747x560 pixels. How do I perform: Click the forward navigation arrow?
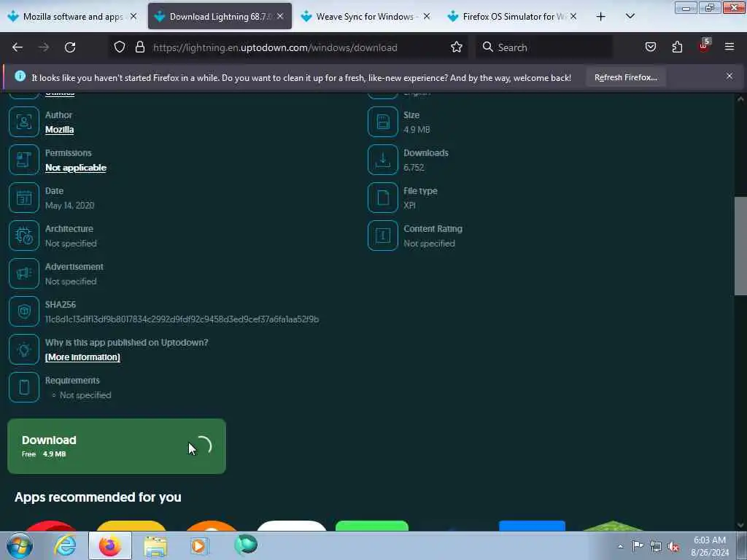pyautogui.click(x=44, y=47)
